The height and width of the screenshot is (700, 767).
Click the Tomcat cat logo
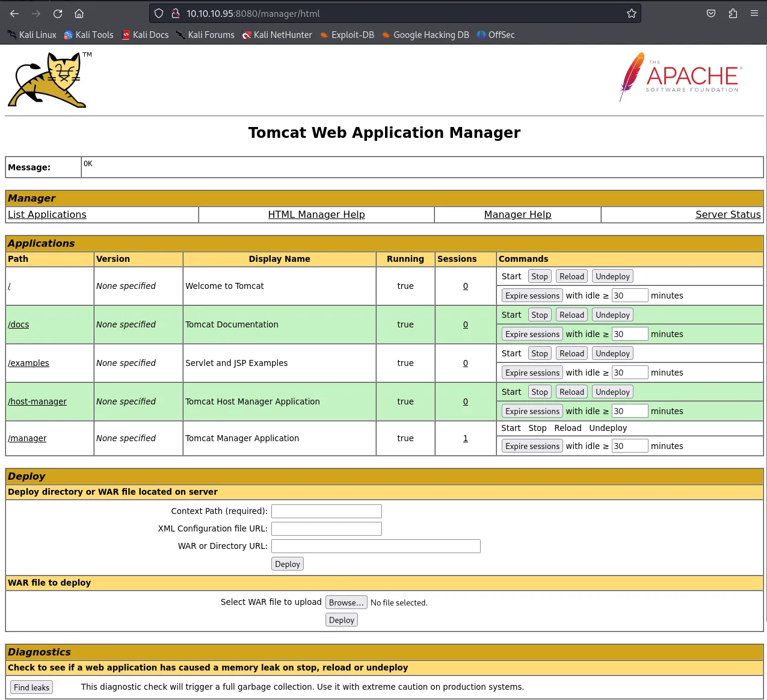tap(48, 80)
